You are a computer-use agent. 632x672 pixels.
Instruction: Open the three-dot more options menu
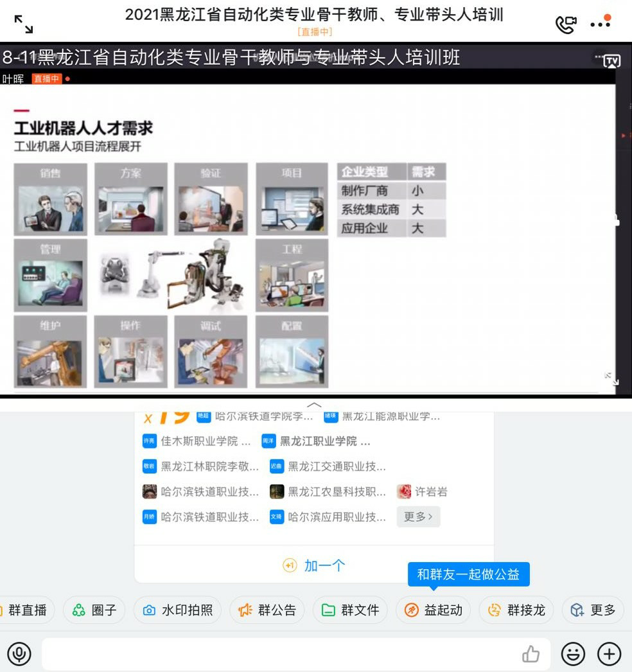coord(601,24)
